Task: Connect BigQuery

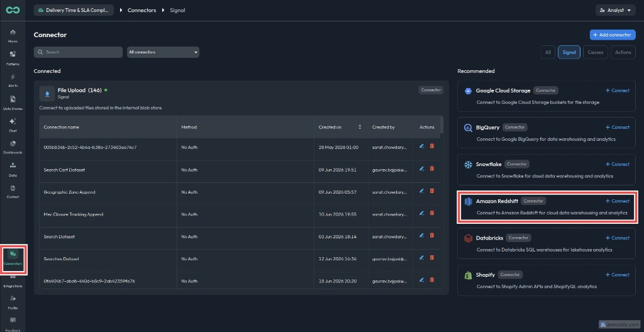Action: coord(618,128)
